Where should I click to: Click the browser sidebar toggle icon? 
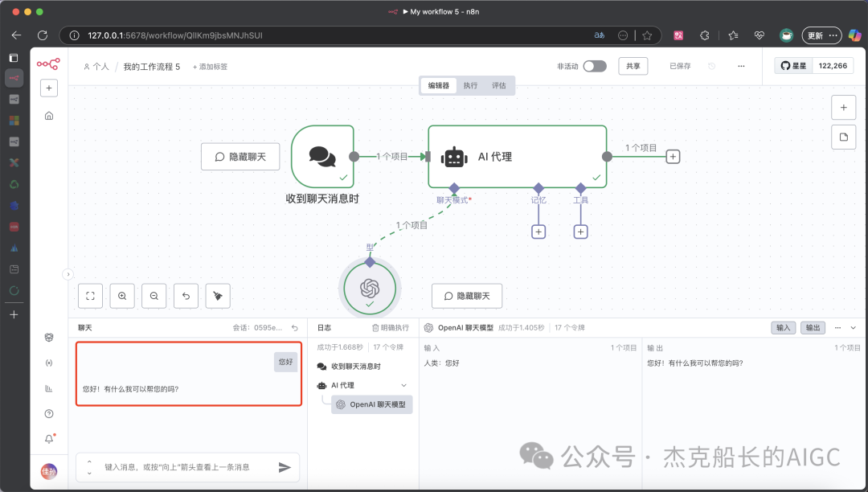[14, 58]
